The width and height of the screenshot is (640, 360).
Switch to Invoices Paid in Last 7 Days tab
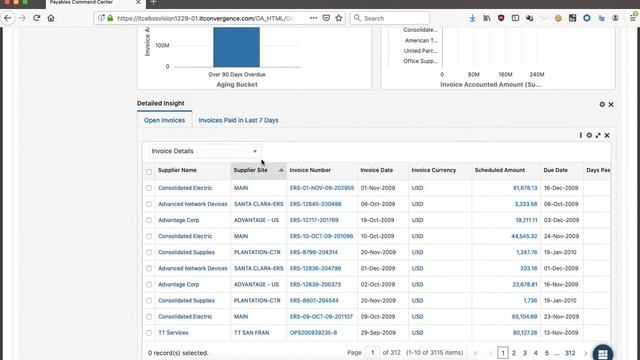pos(238,120)
